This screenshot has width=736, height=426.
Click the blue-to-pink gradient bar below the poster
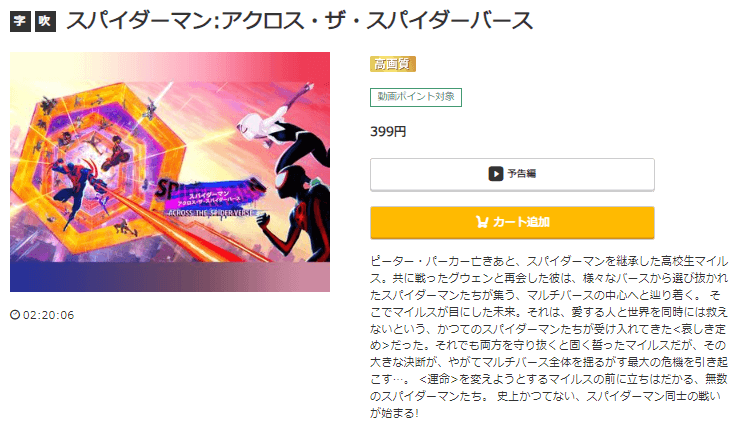170,277
